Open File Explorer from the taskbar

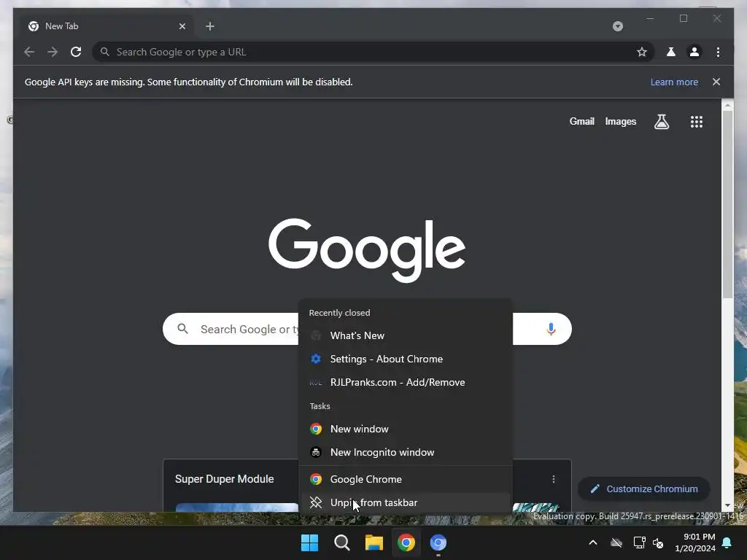[374, 542]
